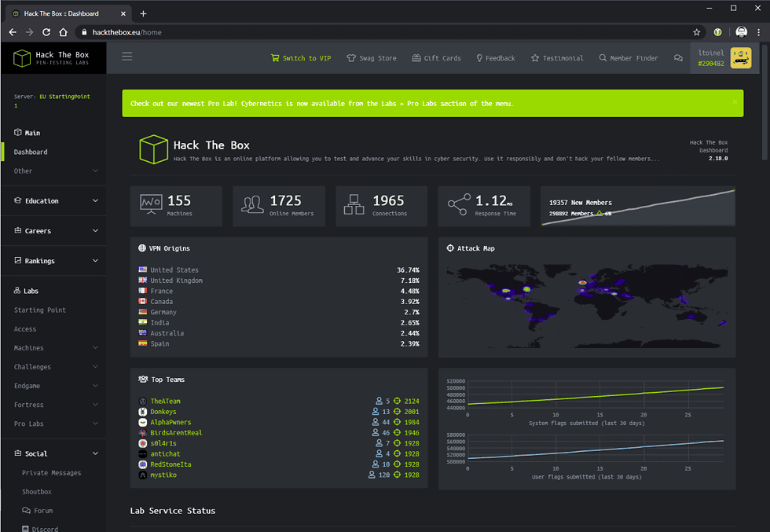Image resolution: width=770 pixels, height=532 pixels.
Task: Click the browser home icon
Action: pos(64,32)
